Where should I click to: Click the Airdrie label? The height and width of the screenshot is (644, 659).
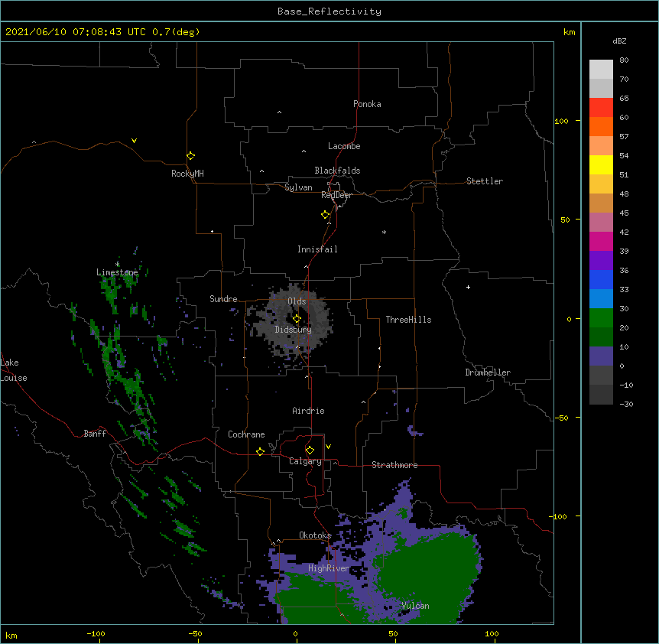(x=309, y=411)
